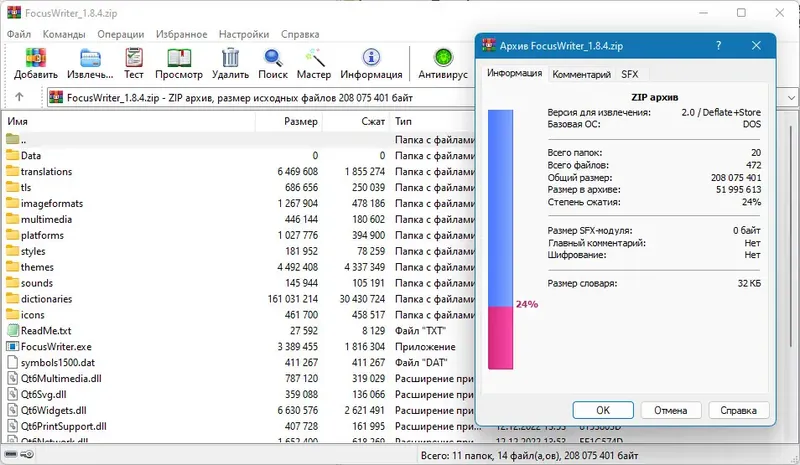Click the status bar total text
Screen dimensions: 800x465
point(529,455)
